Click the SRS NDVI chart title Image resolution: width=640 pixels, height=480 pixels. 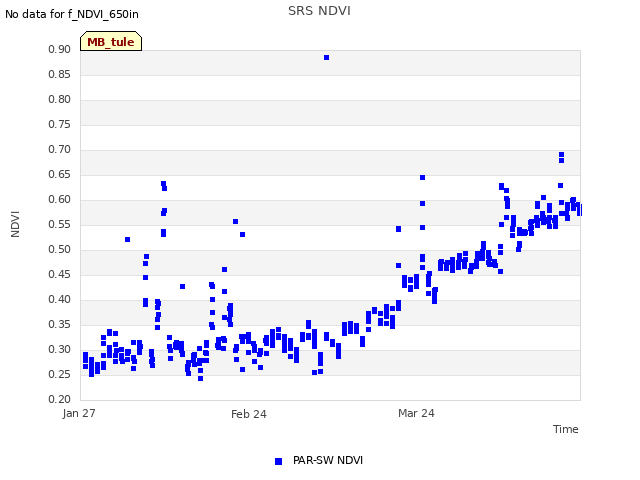(x=319, y=11)
